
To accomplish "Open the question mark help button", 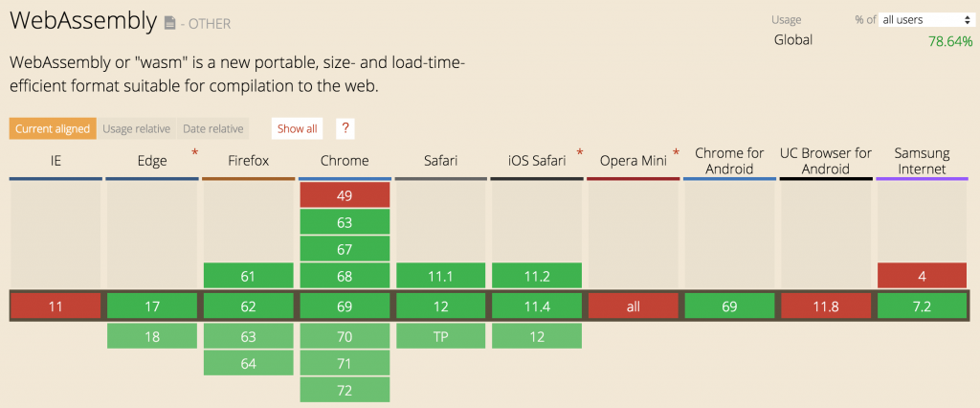I will (x=345, y=128).
